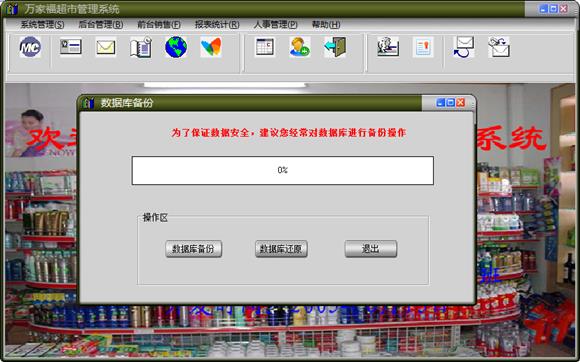Open the 后台管理(B) menu
Image resolution: width=580 pixels, height=362 pixels.
101,25
